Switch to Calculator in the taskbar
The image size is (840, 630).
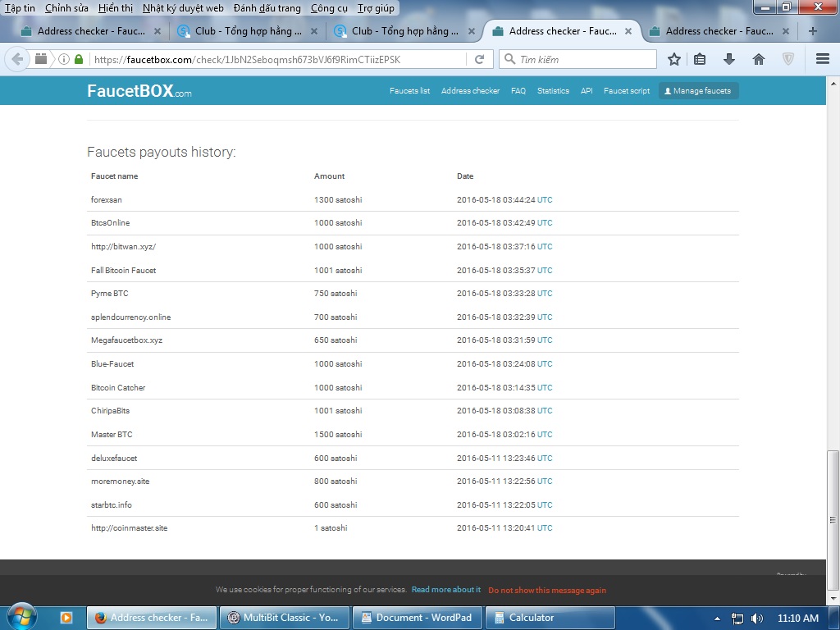(550, 618)
